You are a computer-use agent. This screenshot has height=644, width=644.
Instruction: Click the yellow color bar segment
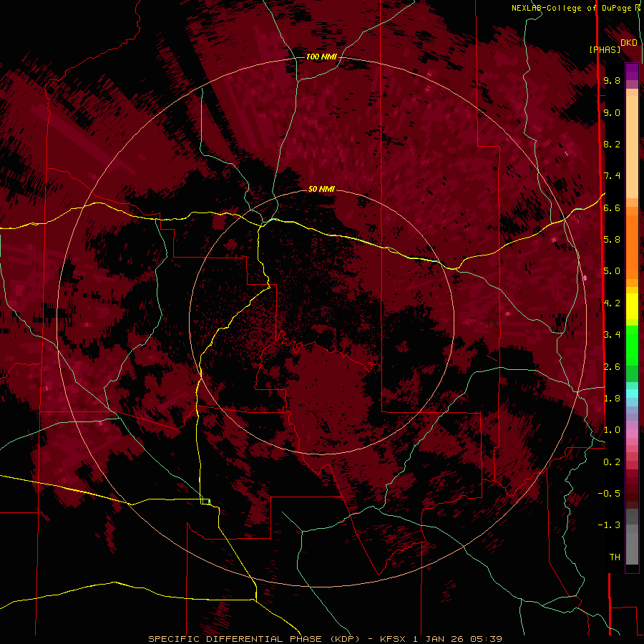[x=632, y=306]
